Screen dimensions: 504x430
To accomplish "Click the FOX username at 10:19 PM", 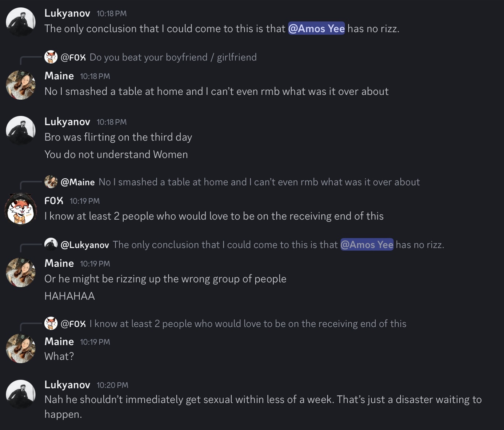I will (54, 200).
